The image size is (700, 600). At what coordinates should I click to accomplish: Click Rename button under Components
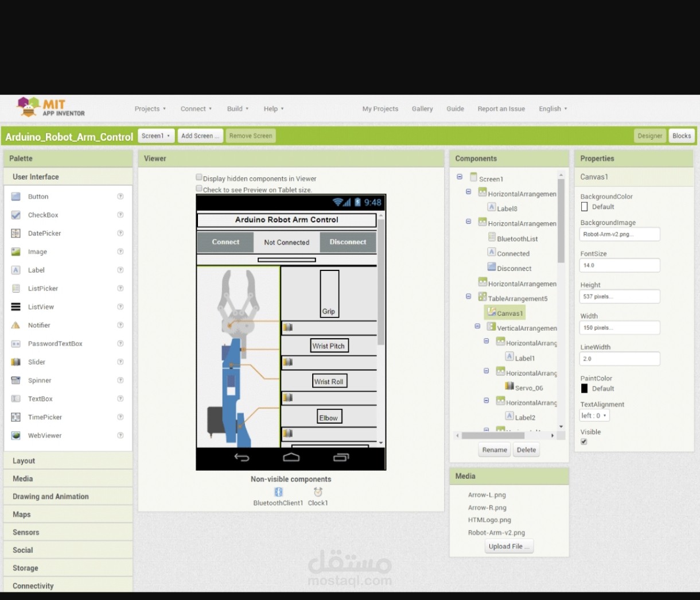[x=495, y=450]
